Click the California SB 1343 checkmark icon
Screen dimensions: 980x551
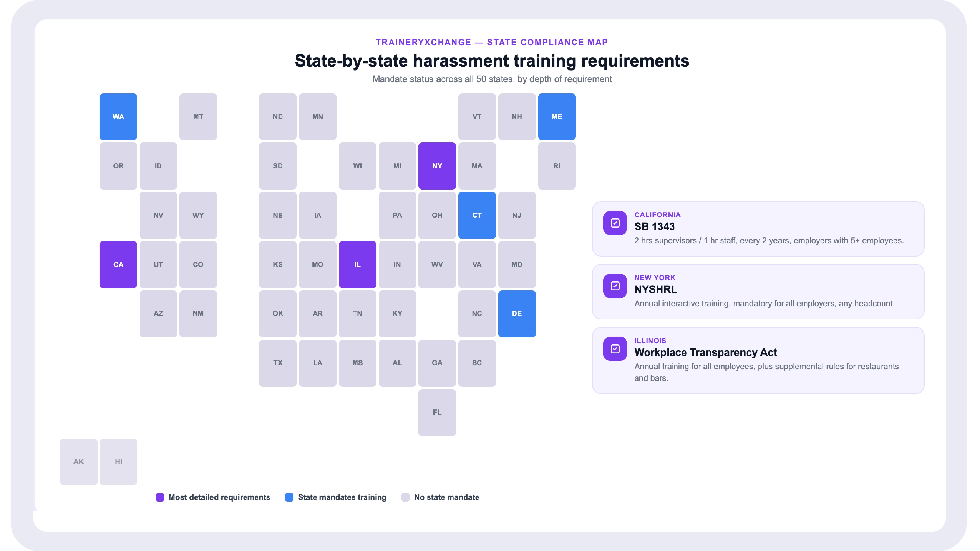(615, 223)
